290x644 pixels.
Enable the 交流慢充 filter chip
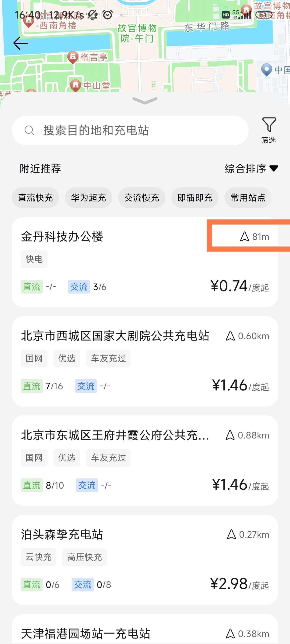(x=142, y=198)
